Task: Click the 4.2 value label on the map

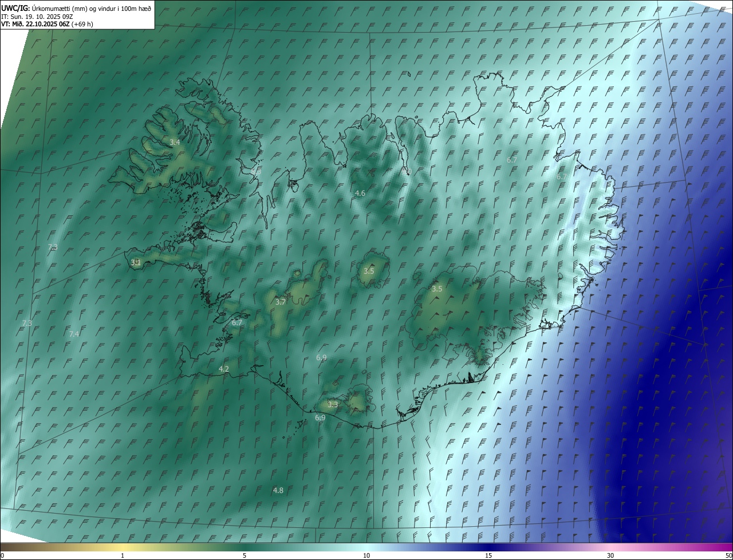Action: (224, 369)
